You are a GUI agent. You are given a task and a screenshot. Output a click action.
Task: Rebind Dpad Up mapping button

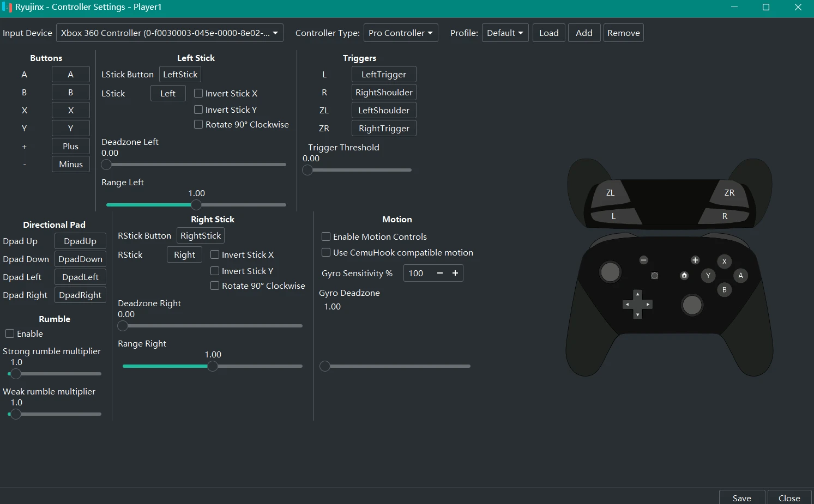click(x=80, y=241)
